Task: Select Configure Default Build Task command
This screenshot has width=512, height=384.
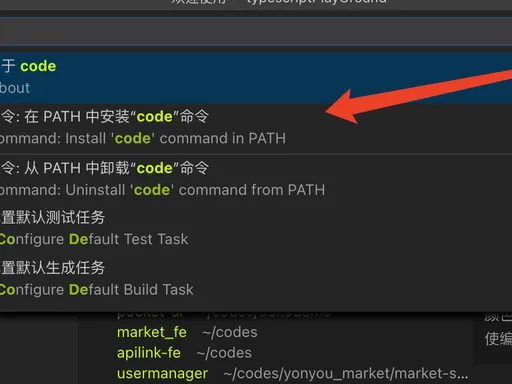Action: (x=256, y=279)
